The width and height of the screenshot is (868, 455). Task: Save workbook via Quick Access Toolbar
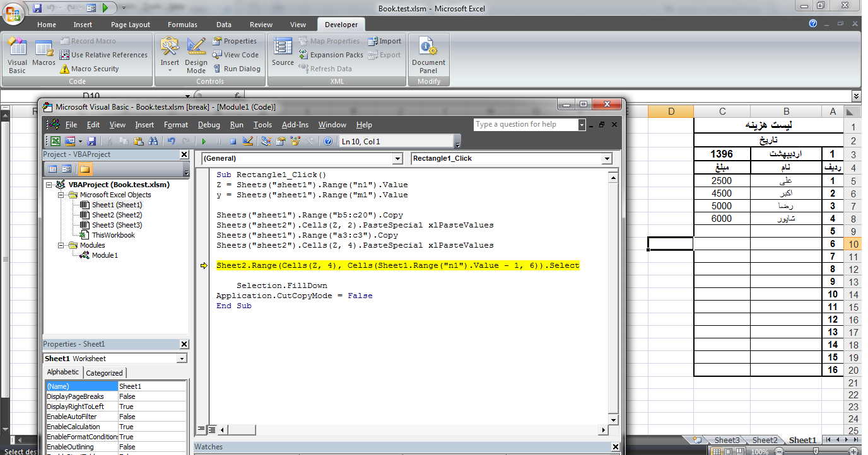coord(37,8)
